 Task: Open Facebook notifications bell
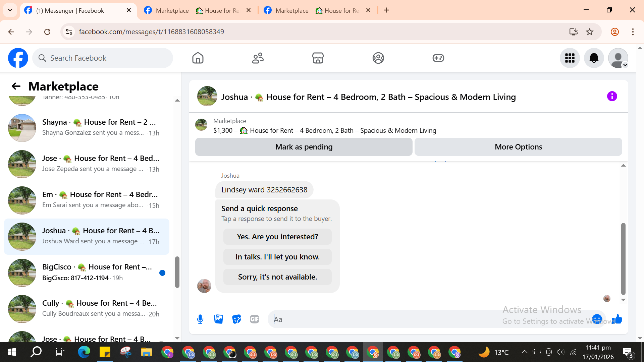tap(594, 58)
